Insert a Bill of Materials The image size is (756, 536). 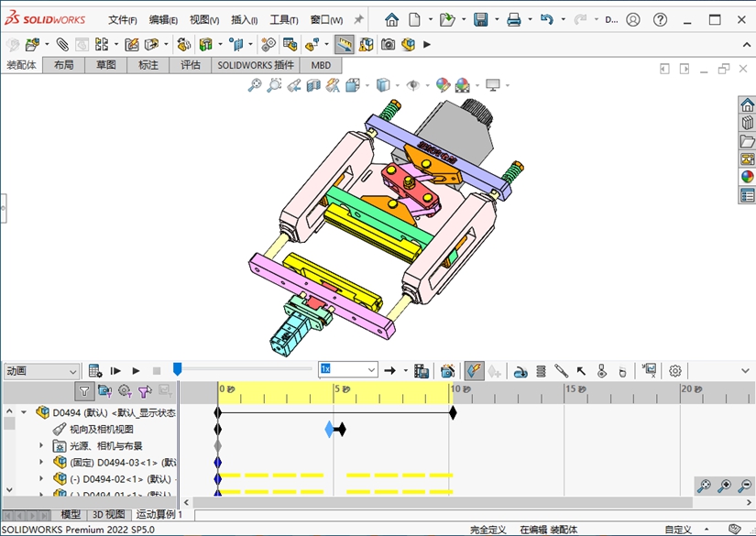pos(290,45)
